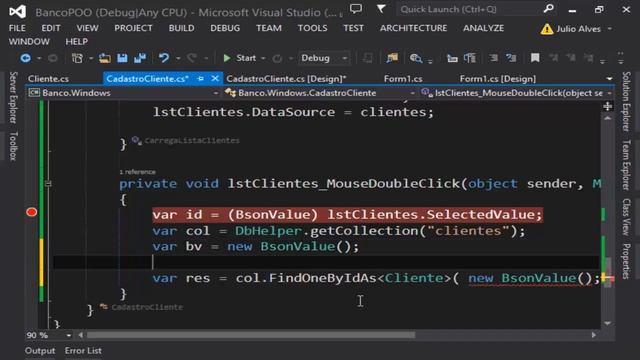
Task: Open the Solution Explorer side tab
Action: (627, 101)
